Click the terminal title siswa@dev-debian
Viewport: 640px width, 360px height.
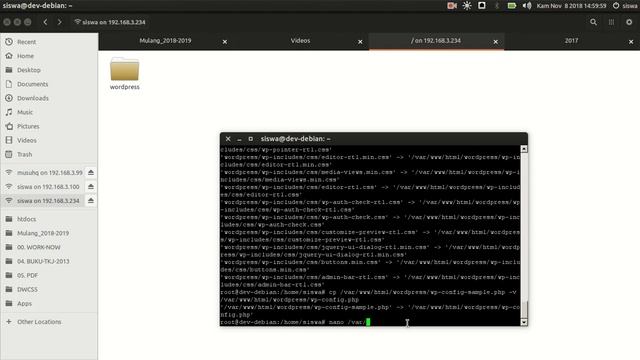pyautogui.click(x=296, y=139)
